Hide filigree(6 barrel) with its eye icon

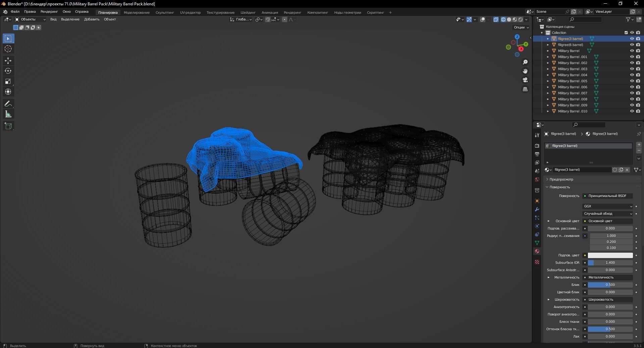(632, 45)
